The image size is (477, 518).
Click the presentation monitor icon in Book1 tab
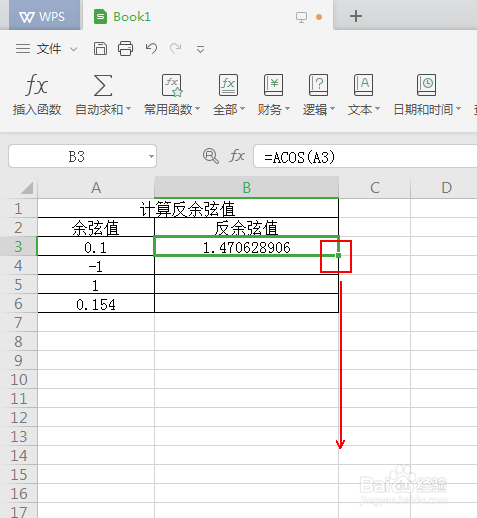coord(301,17)
